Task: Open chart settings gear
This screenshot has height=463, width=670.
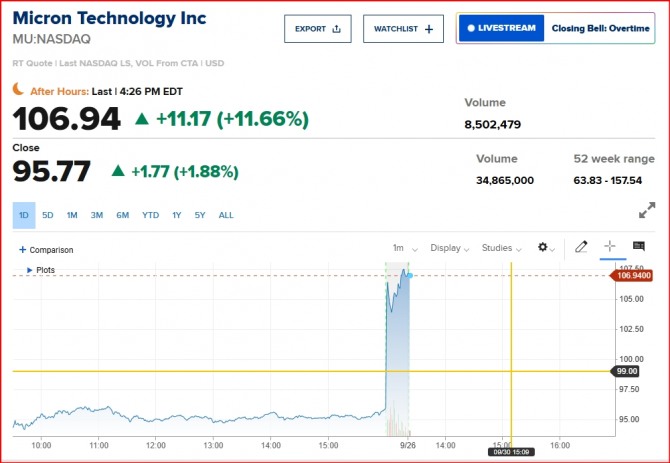Action: coord(544,248)
